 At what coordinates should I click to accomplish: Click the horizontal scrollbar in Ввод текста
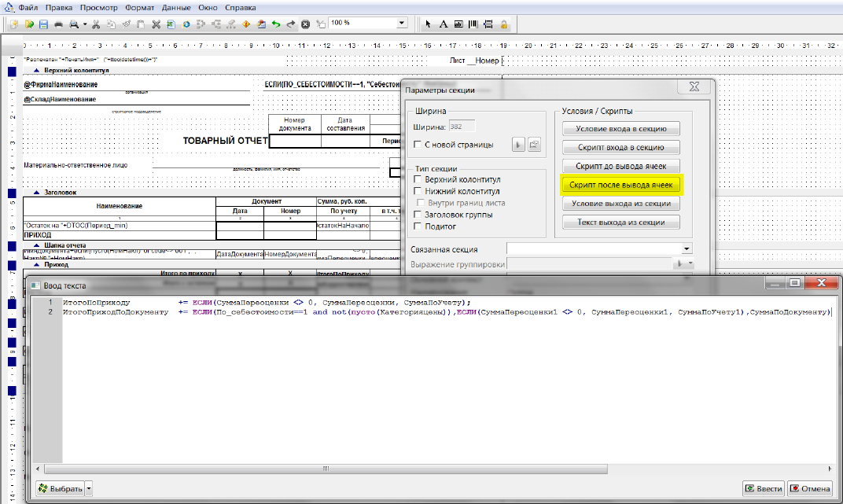pyautogui.click(x=326, y=469)
